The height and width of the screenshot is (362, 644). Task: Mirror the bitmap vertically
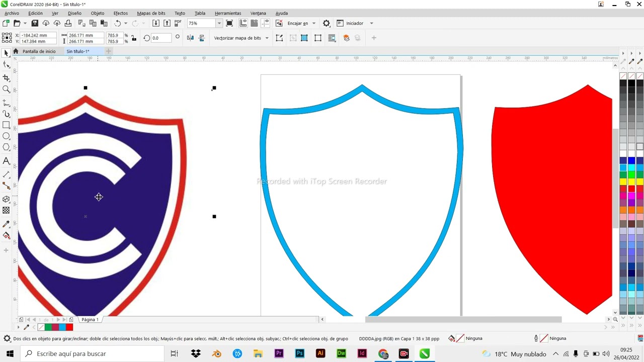pos(202,38)
